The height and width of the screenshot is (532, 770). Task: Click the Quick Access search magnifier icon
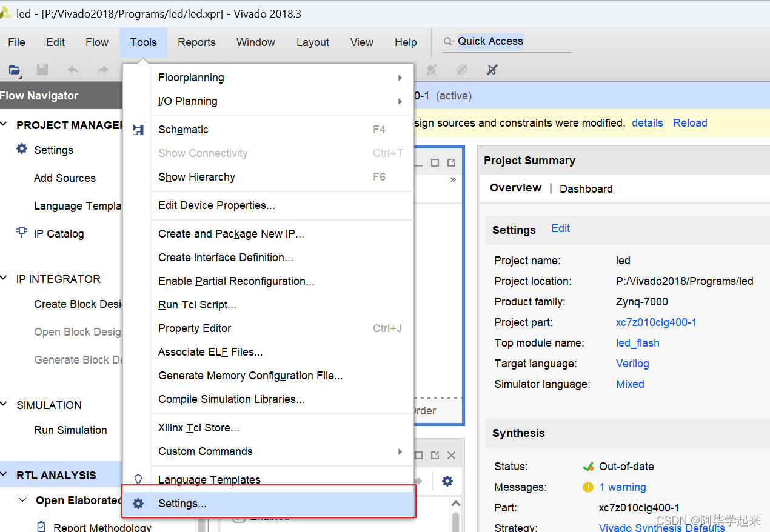point(449,42)
